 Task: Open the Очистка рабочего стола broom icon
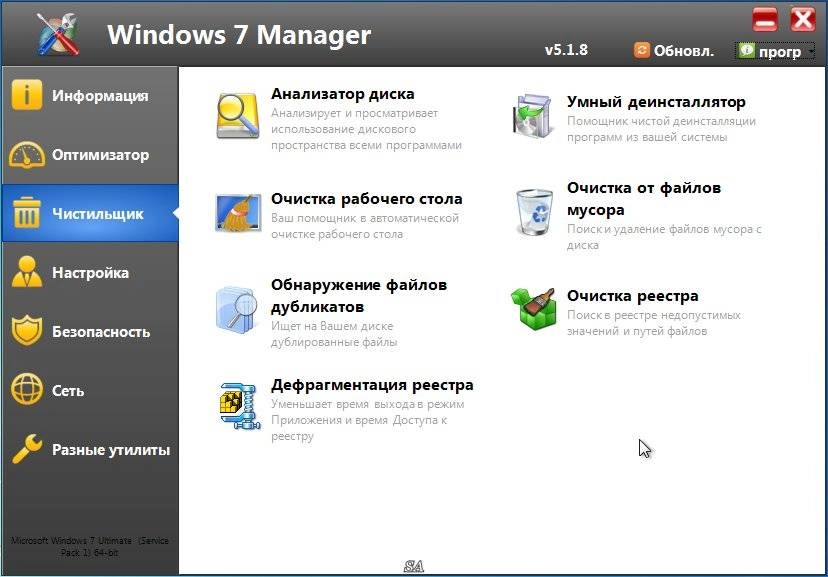click(x=238, y=213)
